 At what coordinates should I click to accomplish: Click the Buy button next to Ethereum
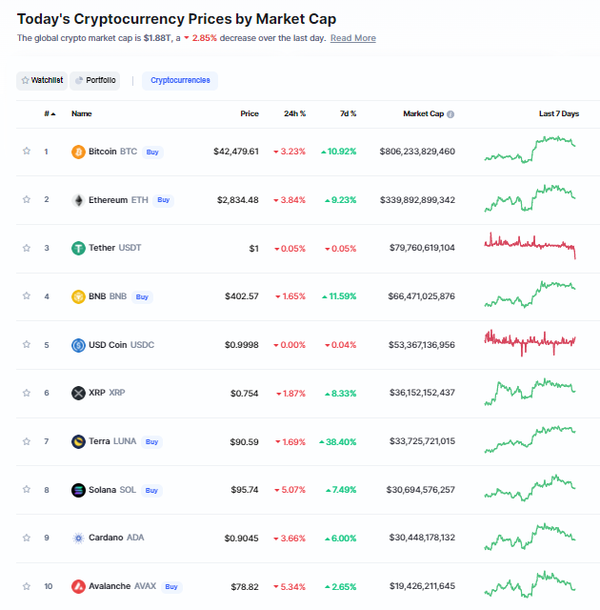point(163,200)
